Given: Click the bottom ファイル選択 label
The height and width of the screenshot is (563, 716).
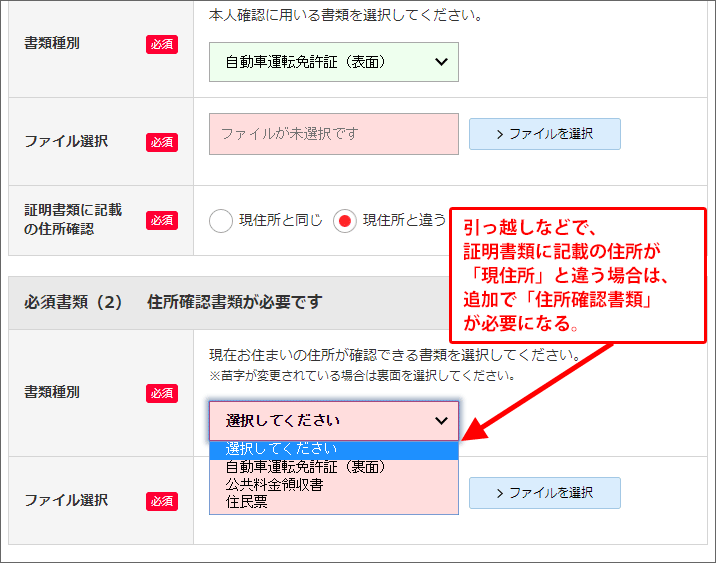Looking at the screenshot, I should [66, 500].
